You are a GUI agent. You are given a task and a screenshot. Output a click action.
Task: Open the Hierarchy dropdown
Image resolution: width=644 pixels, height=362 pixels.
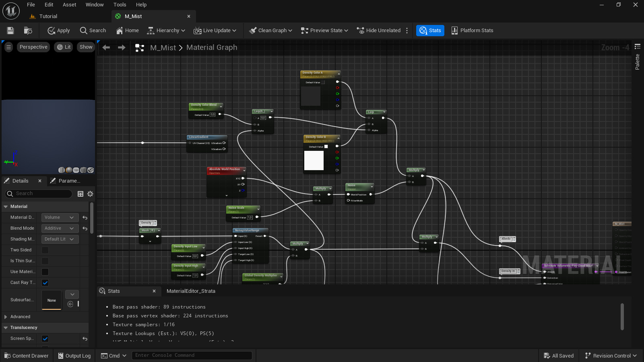[x=166, y=31]
